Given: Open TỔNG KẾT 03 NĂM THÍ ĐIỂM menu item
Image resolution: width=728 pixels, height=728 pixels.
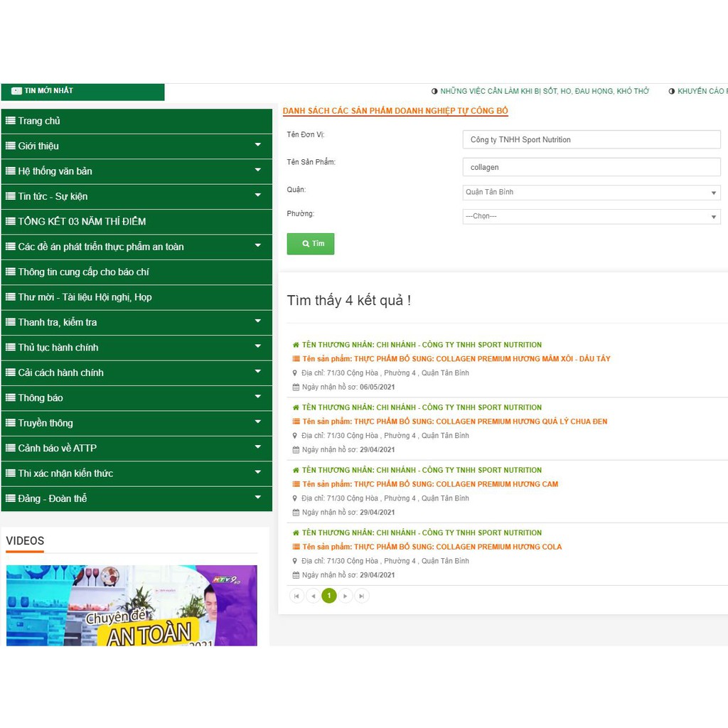Looking at the screenshot, I should tap(82, 221).
